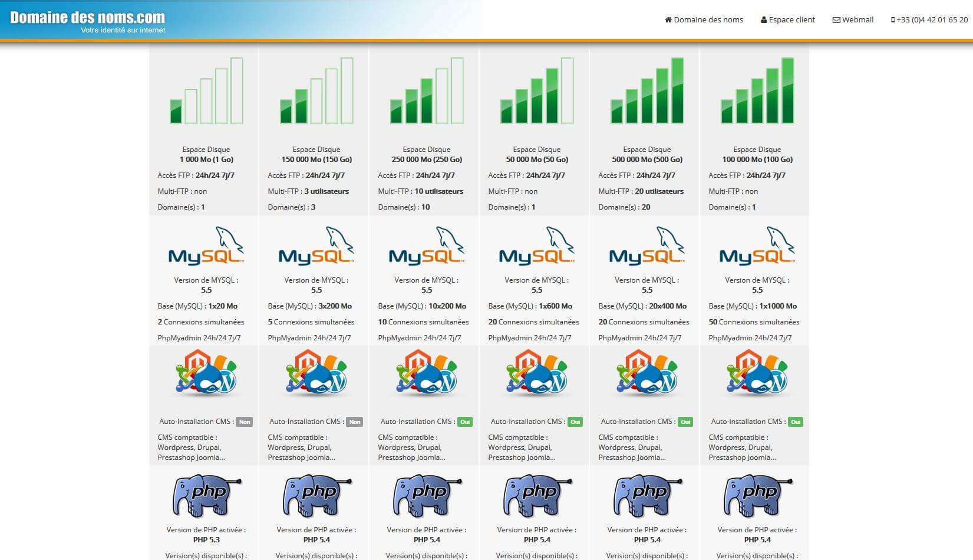
Task: Open the Espace client link
Action: click(788, 19)
